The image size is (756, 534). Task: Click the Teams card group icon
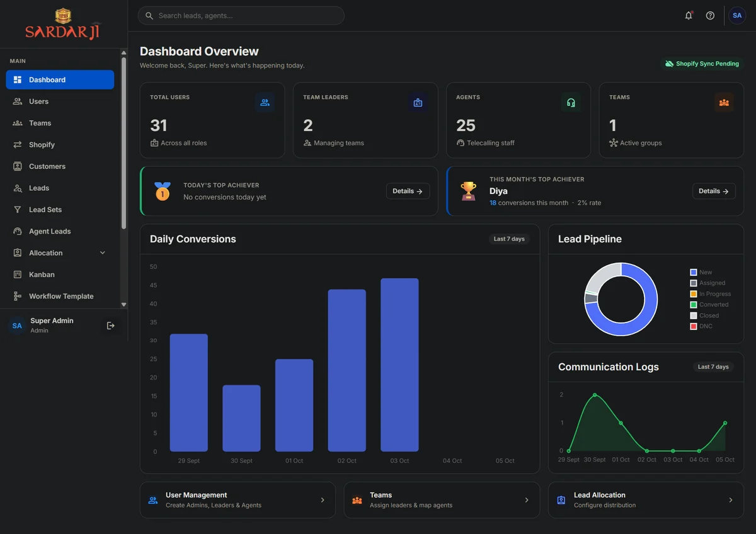point(724,103)
